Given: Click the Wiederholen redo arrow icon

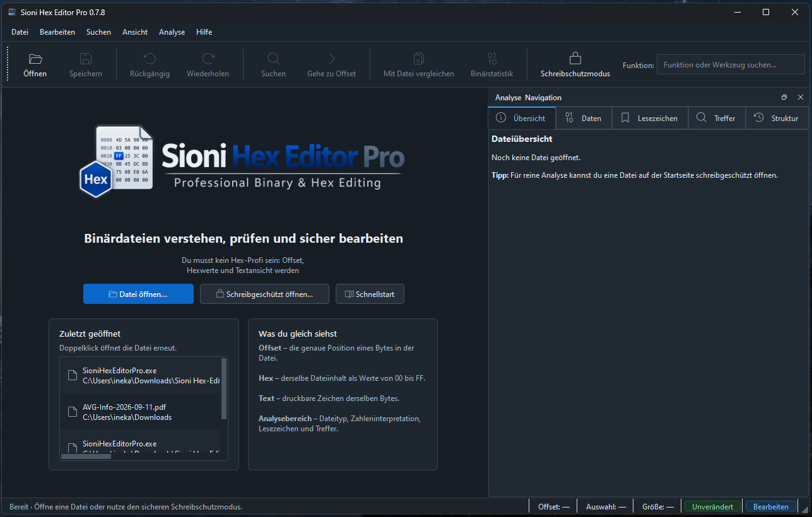Looking at the screenshot, I should click(x=208, y=59).
